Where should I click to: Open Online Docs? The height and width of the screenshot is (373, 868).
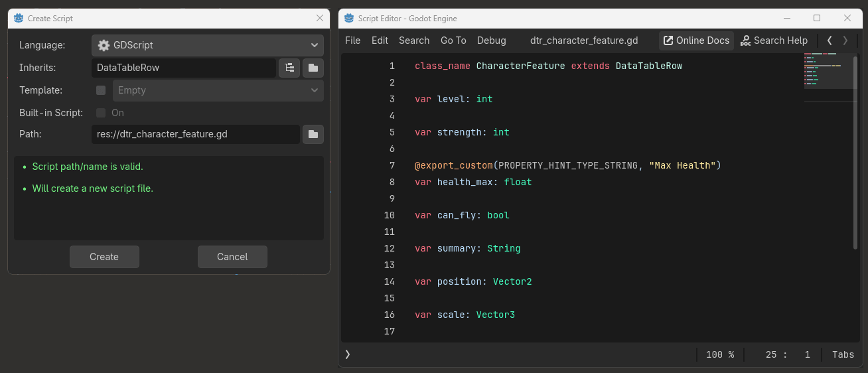tap(696, 40)
